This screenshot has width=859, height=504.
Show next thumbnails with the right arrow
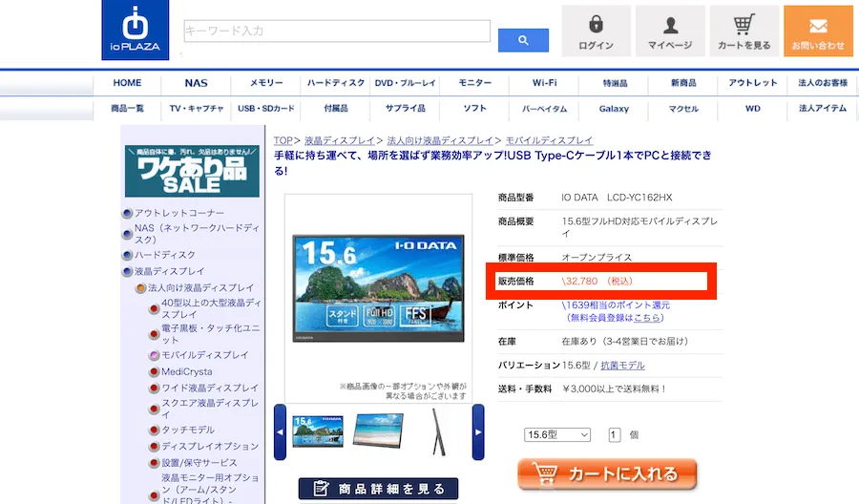pyautogui.click(x=478, y=432)
